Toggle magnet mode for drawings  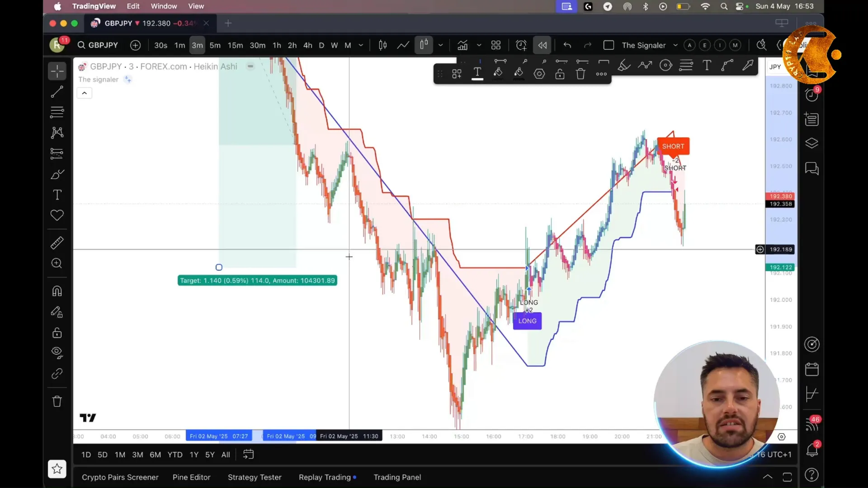click(x=57, y=291)
